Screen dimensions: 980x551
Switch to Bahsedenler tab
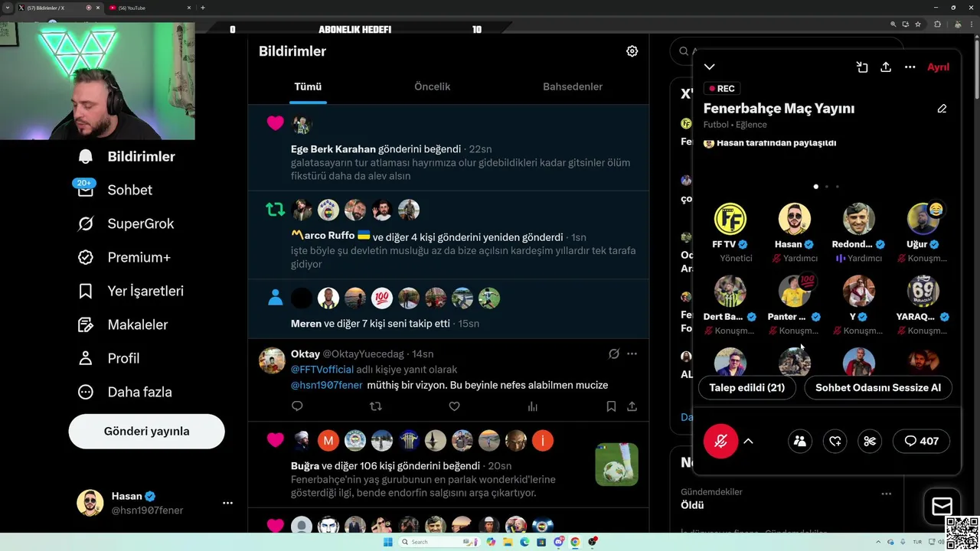pyautogui.click(x=573, y=86)
